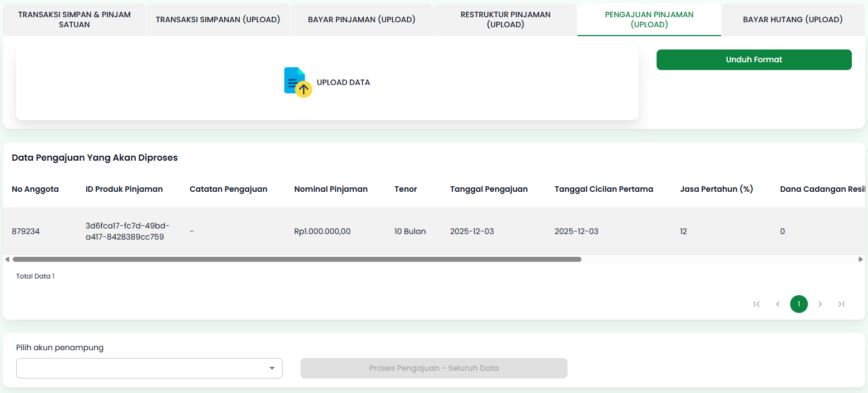Open the Restruktur Pinjaman (Upload) tab

[505, 19]
